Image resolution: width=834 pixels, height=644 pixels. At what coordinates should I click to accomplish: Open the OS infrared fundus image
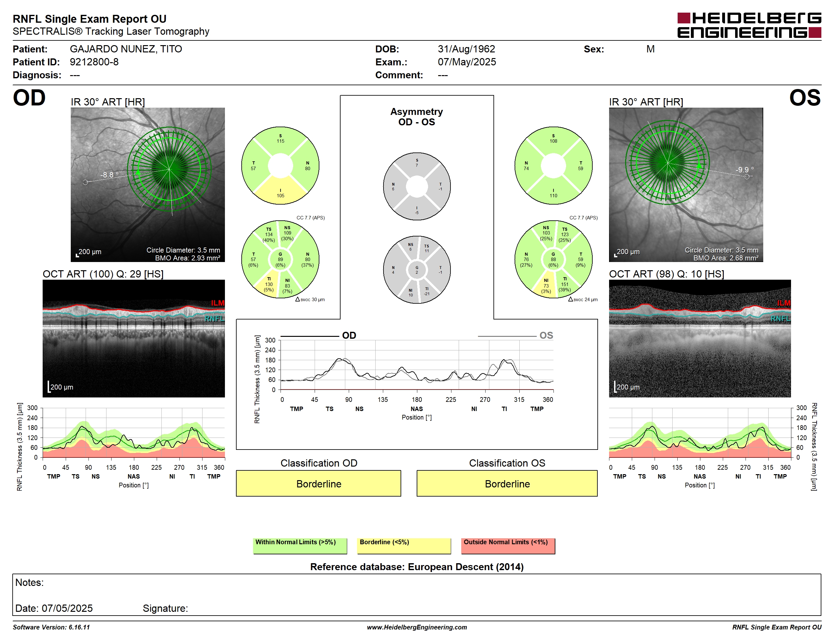click(x=686, y=185)
